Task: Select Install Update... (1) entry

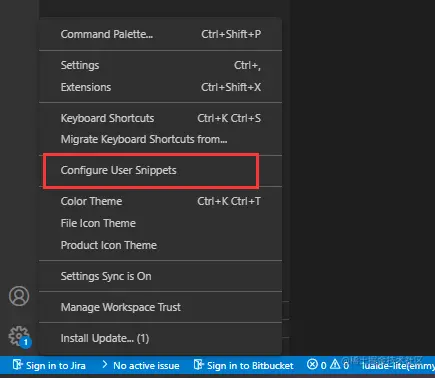Action: click(x=161, y=338)
